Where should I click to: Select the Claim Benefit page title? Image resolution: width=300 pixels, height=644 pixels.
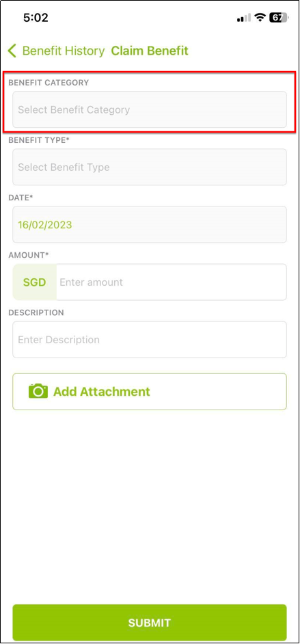pyautogui.click(x=150, y=51)
